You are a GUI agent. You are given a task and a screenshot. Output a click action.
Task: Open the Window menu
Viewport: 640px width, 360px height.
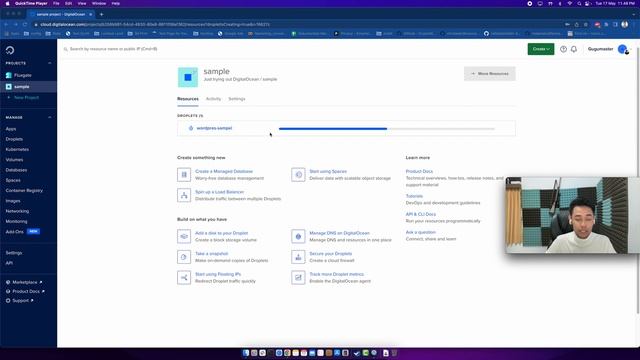(99, 3)
